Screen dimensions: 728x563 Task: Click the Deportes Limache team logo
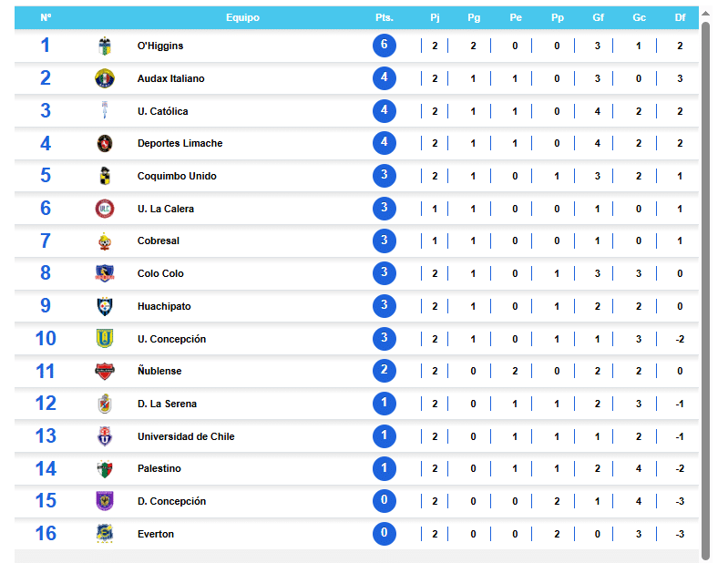pyautogui.click(x=105, y=143)
